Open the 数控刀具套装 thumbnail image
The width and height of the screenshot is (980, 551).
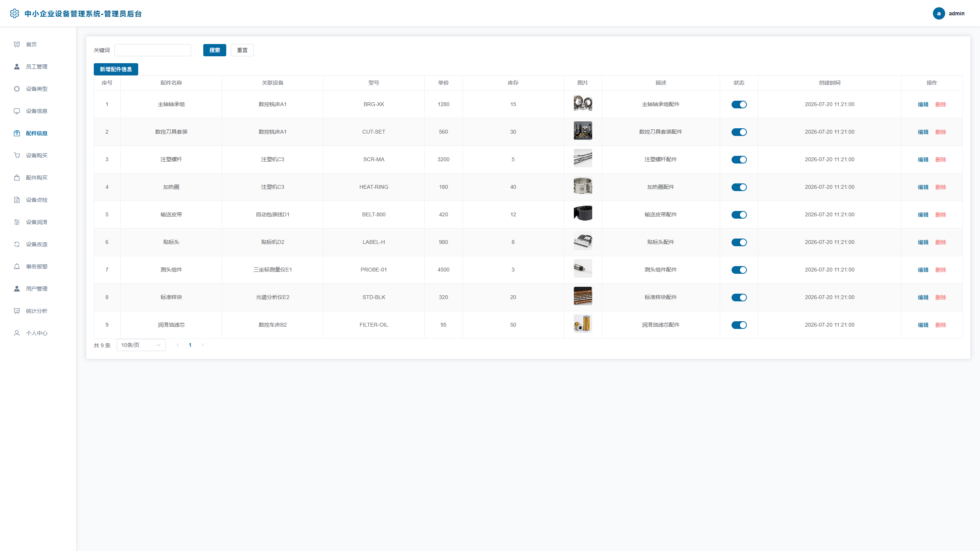pyautogui.click(x=583, y=131)
